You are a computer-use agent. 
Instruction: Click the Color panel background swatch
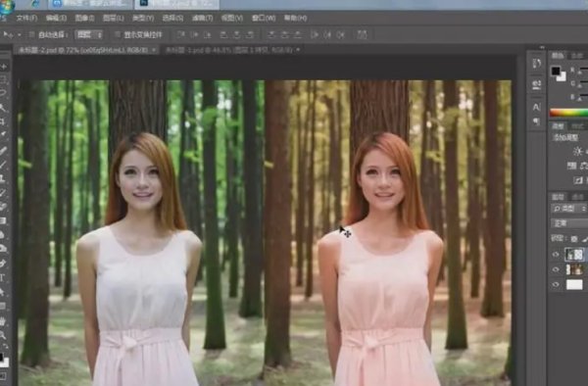[x=562, y=77]
